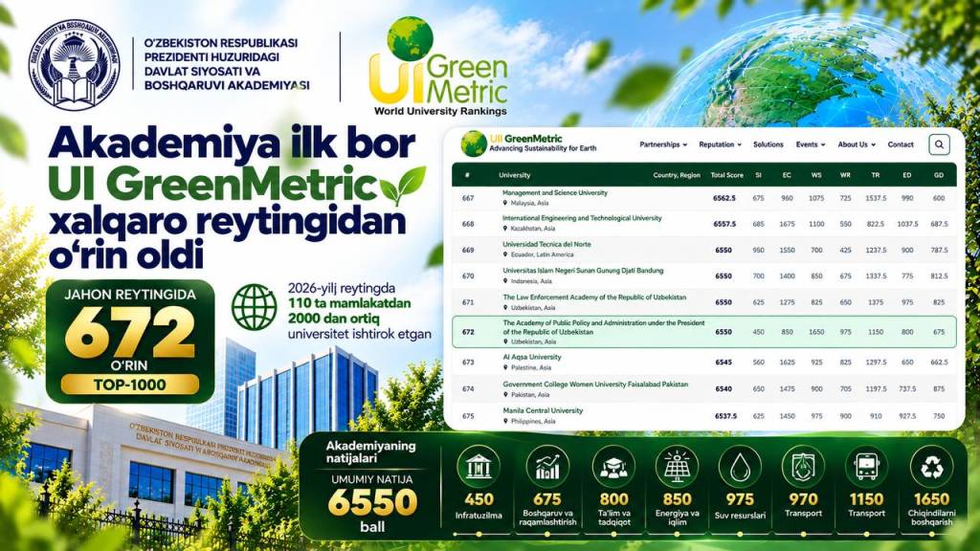This screenshot has width=980, height=551.
Task: Click the total score 6545 for Al Aqsa
Action: (x=724, y=363)
